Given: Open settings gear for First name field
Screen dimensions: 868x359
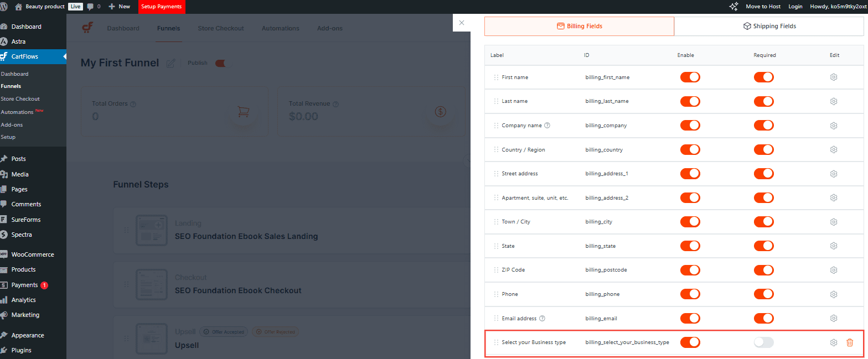Looking at the screenshot, I should 834,77.
